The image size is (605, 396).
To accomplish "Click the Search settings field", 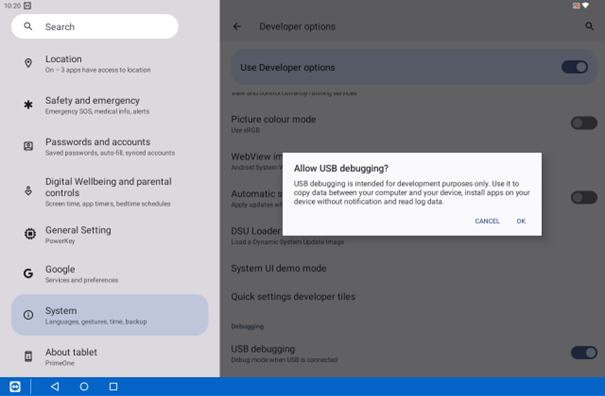I will tap(95, 27).
